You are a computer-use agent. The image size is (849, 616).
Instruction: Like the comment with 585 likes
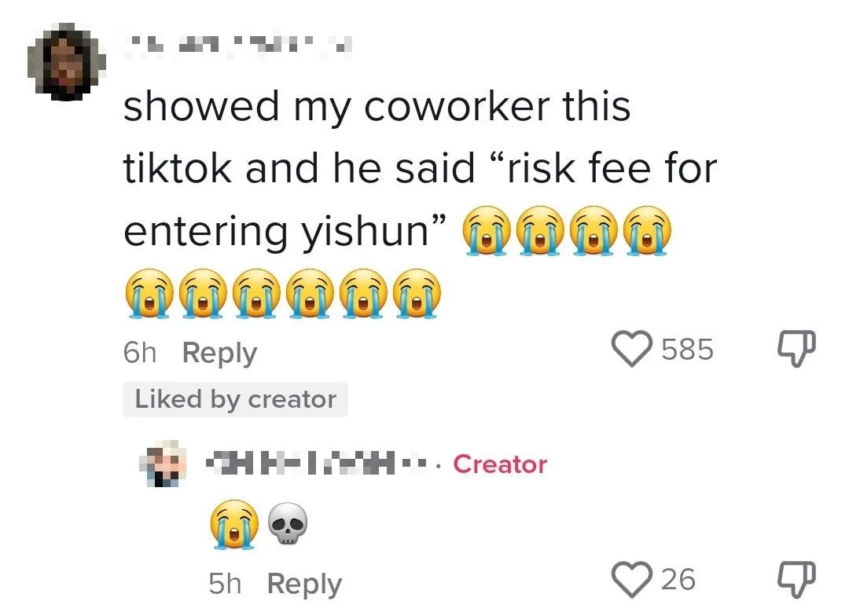(632, 349)
